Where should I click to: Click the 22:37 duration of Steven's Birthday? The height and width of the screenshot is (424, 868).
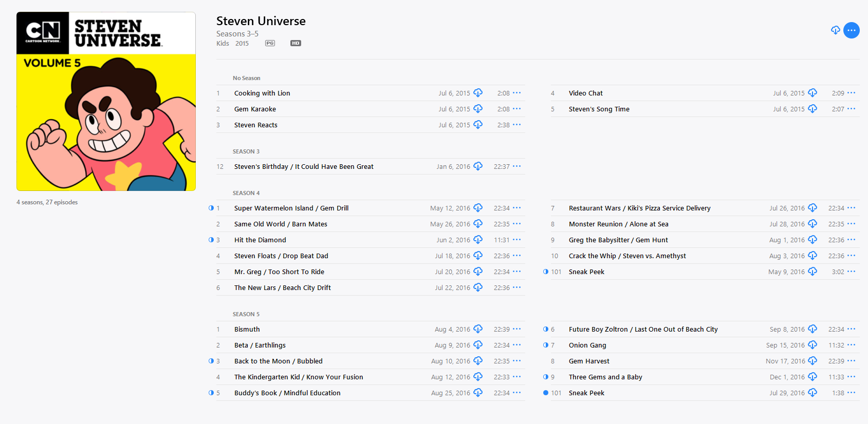[502, 166]
